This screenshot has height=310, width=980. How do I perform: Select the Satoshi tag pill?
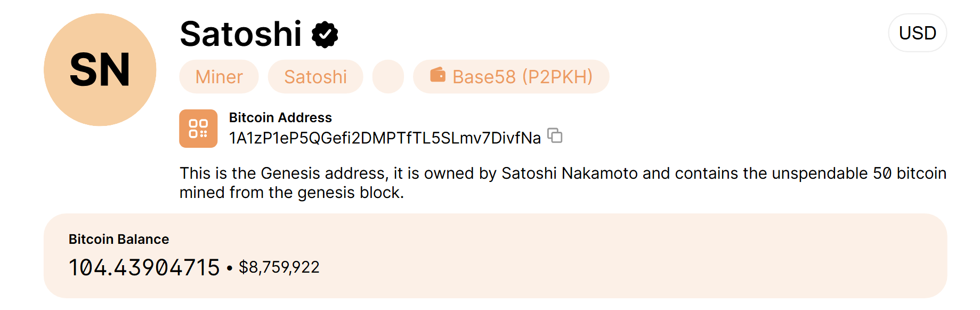[315, 77]
